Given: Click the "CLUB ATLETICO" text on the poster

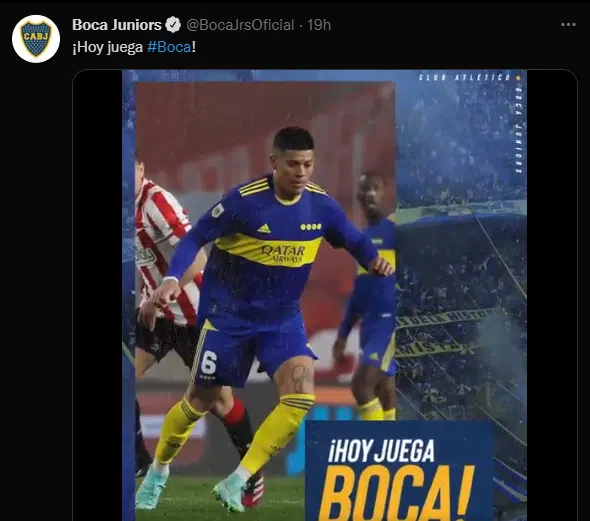Looking at the screenshot, I should tap(465, 77).
